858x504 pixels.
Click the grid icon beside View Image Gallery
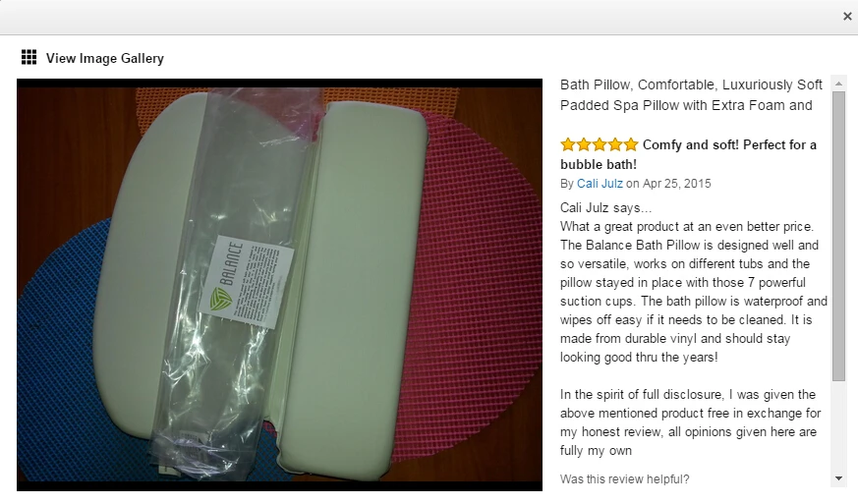[29, 57]
